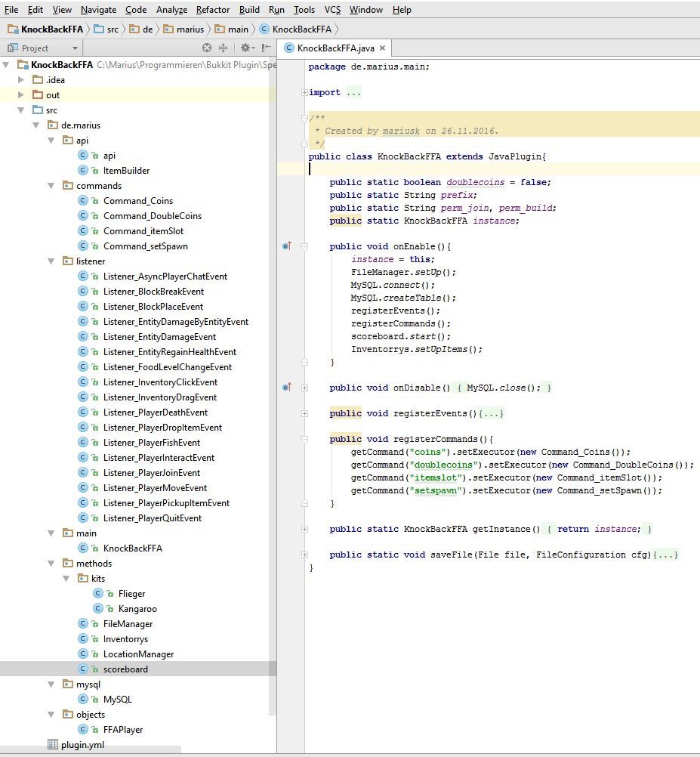700x757 pixels.
Task: Fold the onEnable method
Action: click(304, 246)
